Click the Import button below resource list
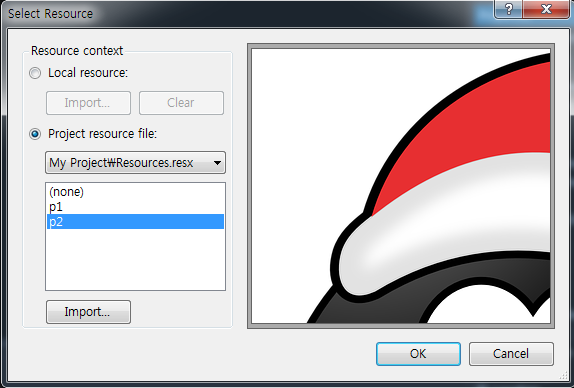This screenshot has height=388, width=574. pos(88,312)
